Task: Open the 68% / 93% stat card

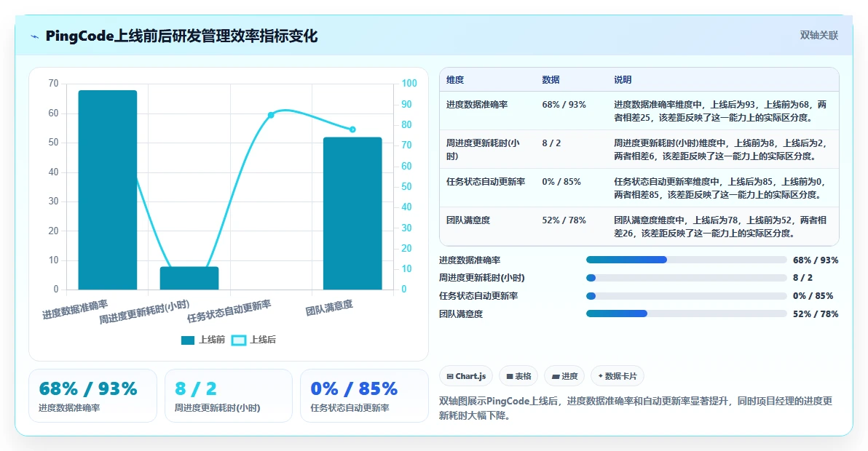Action: [x=93, y=396]
